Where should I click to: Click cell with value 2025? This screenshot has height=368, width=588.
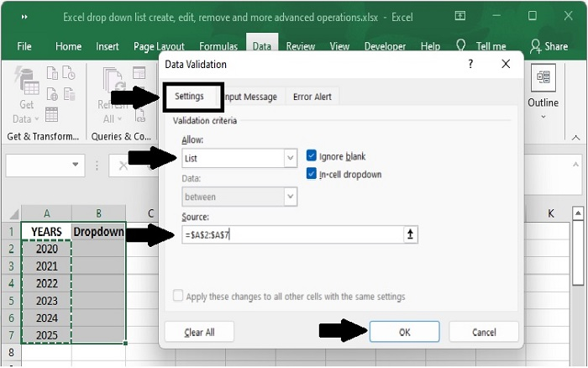pyautogui.click(x=46, y=334)
